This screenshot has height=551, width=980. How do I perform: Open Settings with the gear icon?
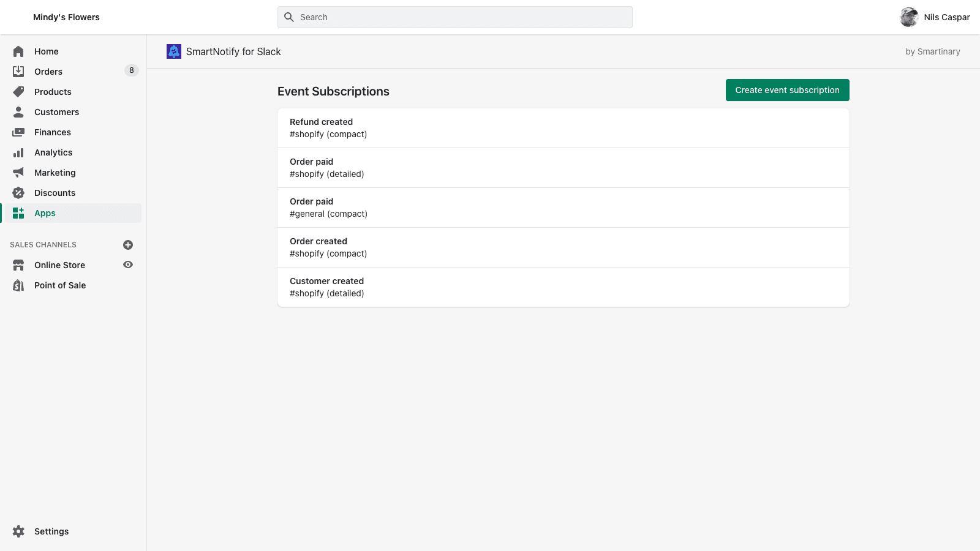(18, 531)
